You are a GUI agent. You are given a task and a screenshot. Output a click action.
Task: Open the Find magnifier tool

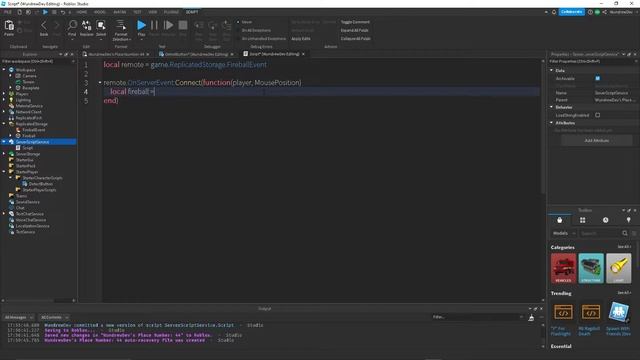tap(72, 25)
